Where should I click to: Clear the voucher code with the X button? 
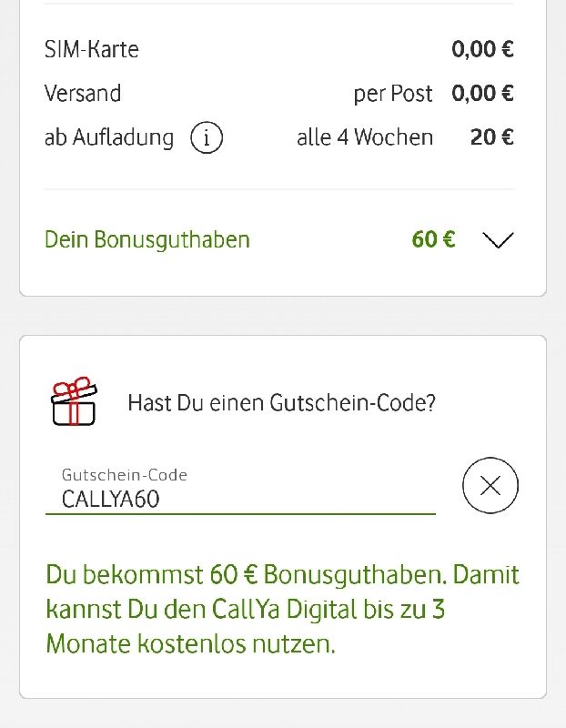pos(490,486)
